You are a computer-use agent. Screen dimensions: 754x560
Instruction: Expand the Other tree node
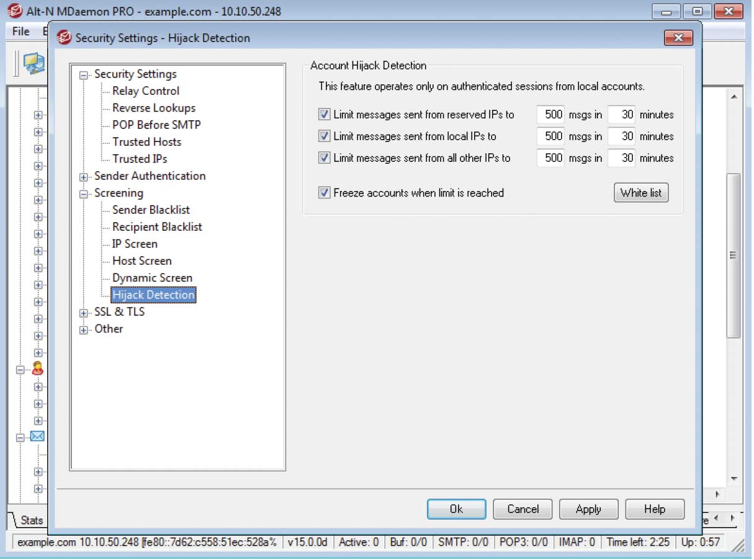[84, 331]
